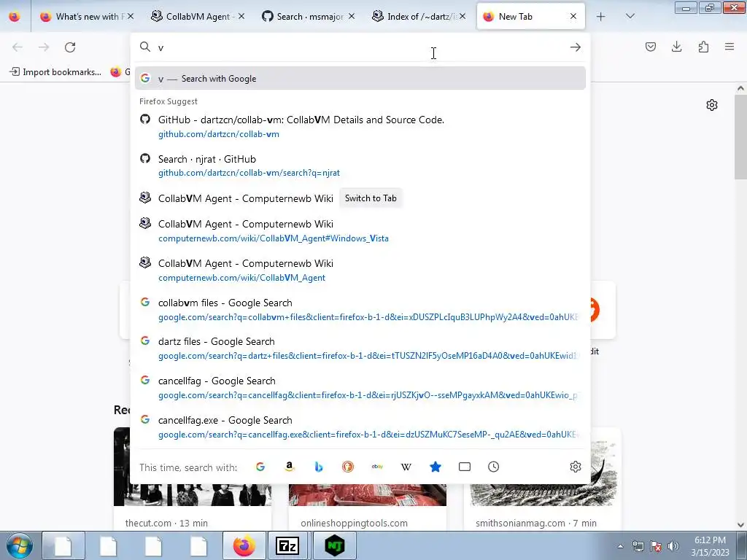Open 7-Zip from the taskbar

coord(288,545)
